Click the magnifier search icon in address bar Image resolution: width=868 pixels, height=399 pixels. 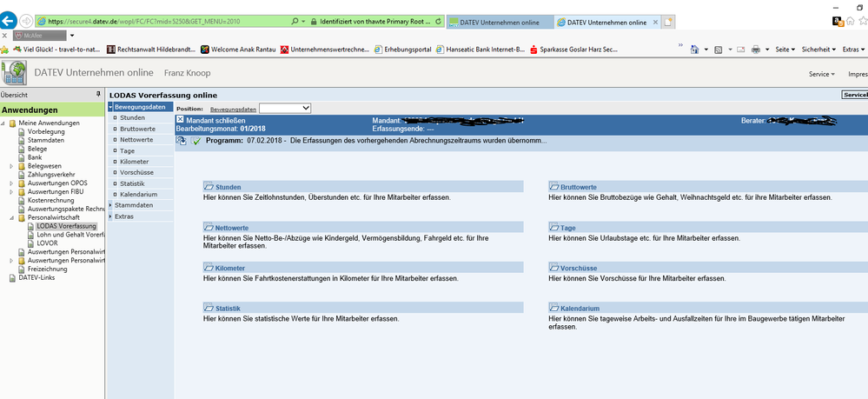(x=295, y=22)
